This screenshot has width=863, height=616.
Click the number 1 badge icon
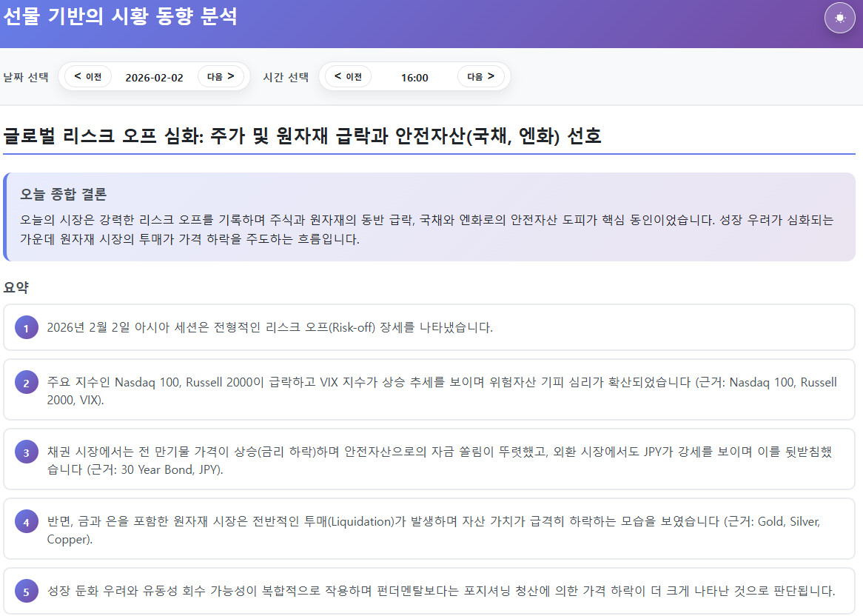[x=27, y=327]
